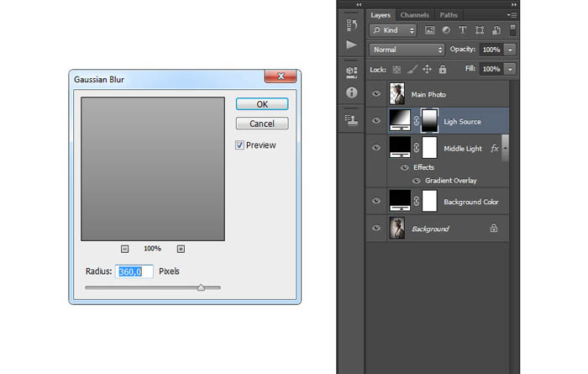Select the Background Color fill thumbnail
The width and height of the screenshot is (588, 374).
[400, 201]
